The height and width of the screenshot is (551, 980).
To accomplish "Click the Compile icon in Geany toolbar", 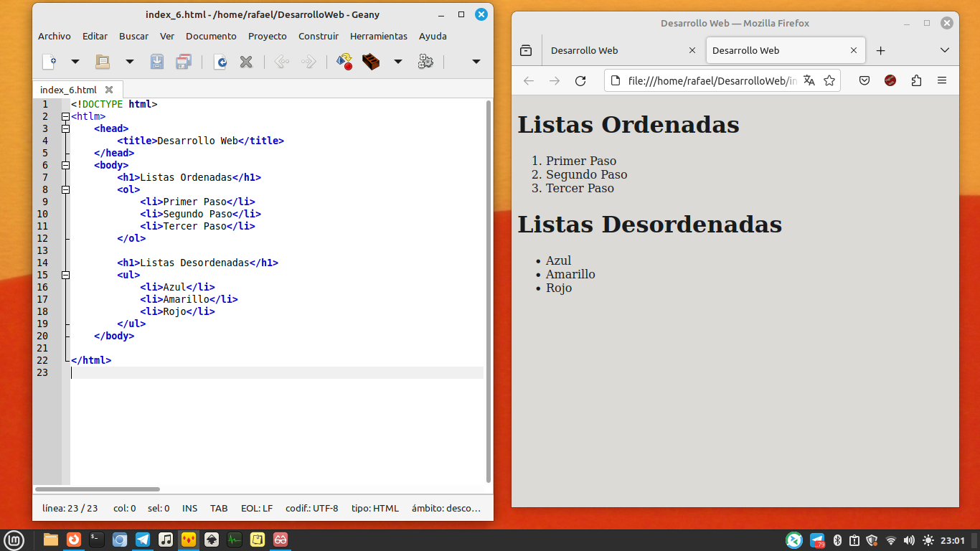I will [x=344, y=62].
